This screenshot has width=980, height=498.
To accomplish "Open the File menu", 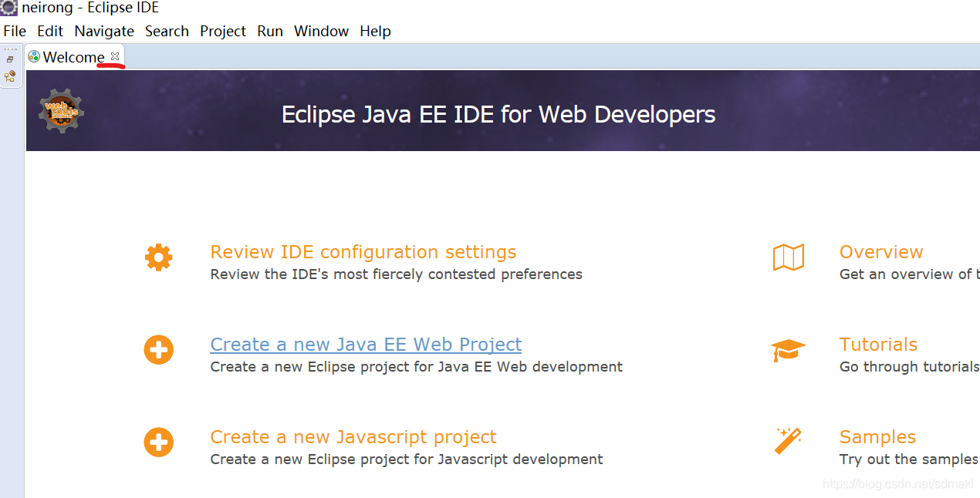I will pos(15,32).
